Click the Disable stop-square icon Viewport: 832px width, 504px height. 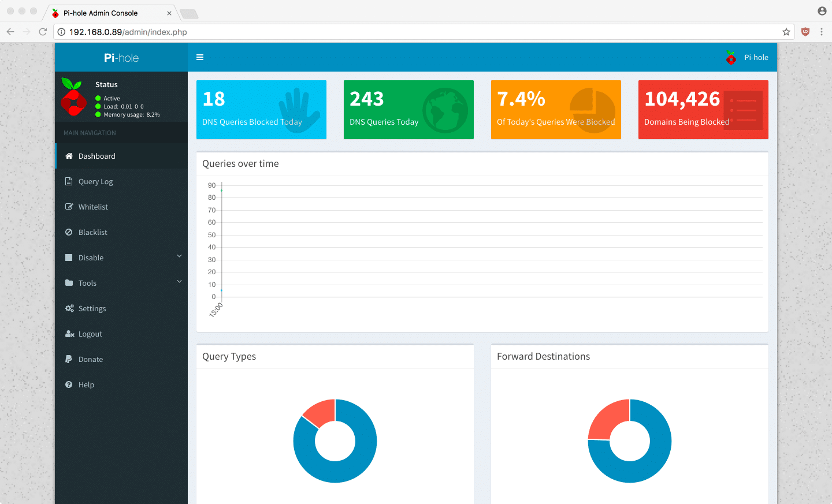point(69,257)
